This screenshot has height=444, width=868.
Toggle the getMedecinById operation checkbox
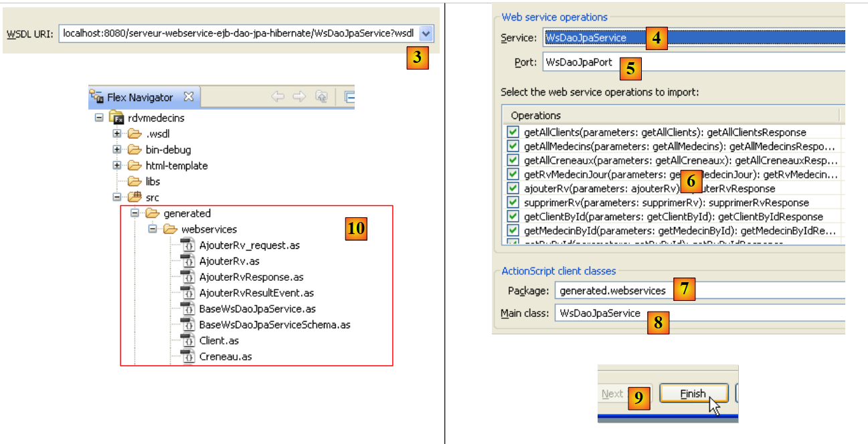point(513,230)
